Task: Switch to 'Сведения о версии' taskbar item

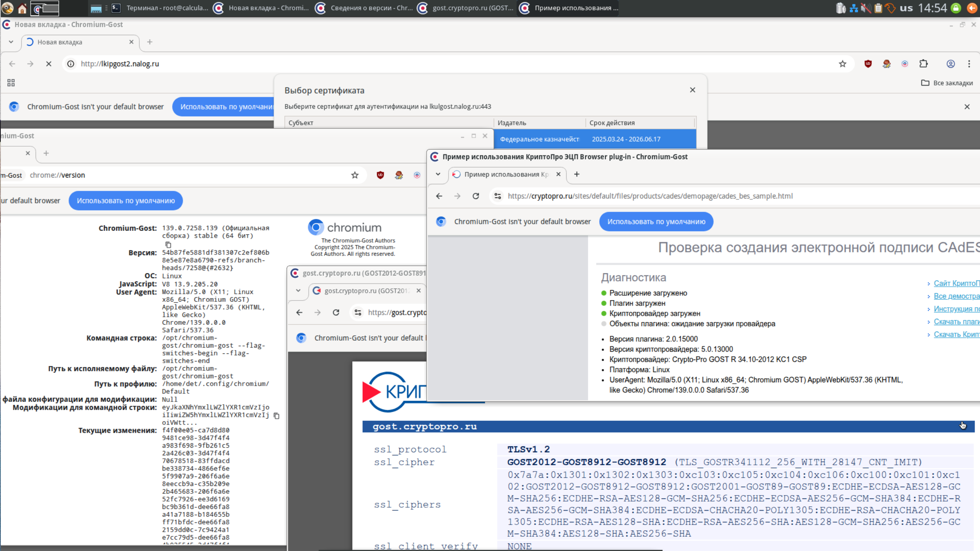Action: 364,8
